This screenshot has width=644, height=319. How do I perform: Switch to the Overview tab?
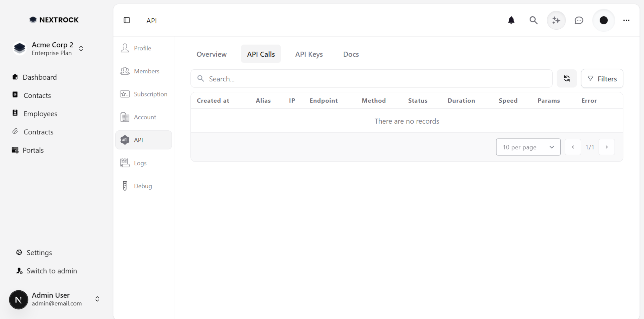211,54
